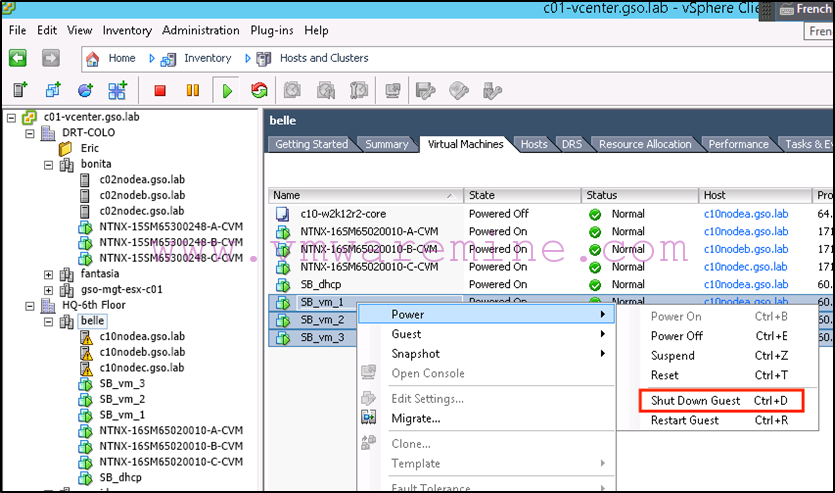
Task: Click the red Power Off toolbar button
Action: click(160, 91)
